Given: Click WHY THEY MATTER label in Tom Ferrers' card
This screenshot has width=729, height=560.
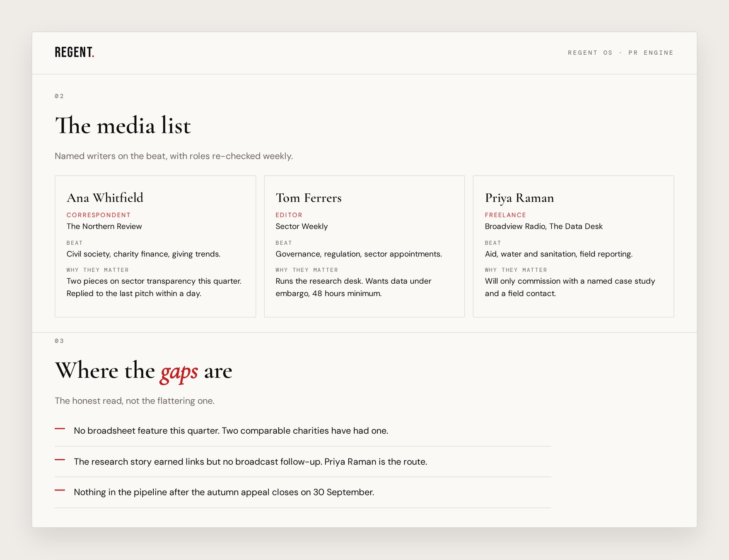Looking at the screenshot, I should click(x=307, y=270).
